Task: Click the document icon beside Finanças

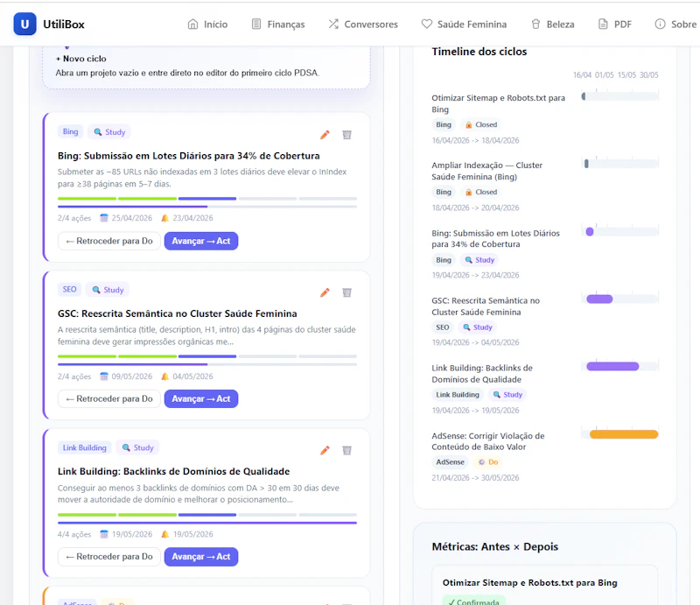Action: [x=256, y=25]
